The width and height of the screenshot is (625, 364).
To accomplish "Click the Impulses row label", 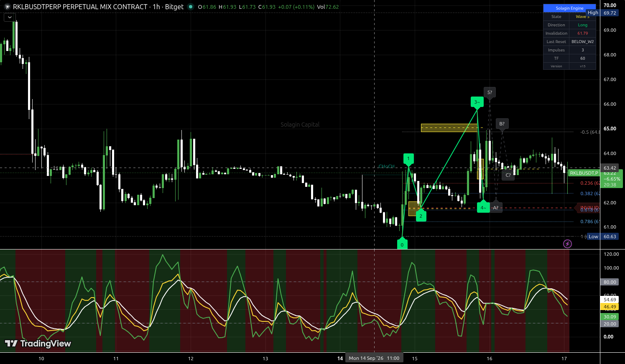I will click(556, 50).
